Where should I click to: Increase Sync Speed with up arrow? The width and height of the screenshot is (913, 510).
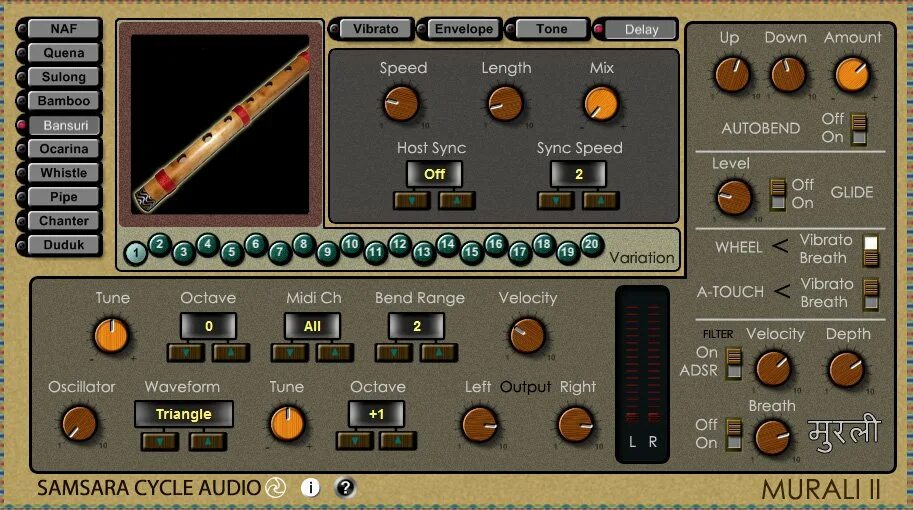pos(600,200)
